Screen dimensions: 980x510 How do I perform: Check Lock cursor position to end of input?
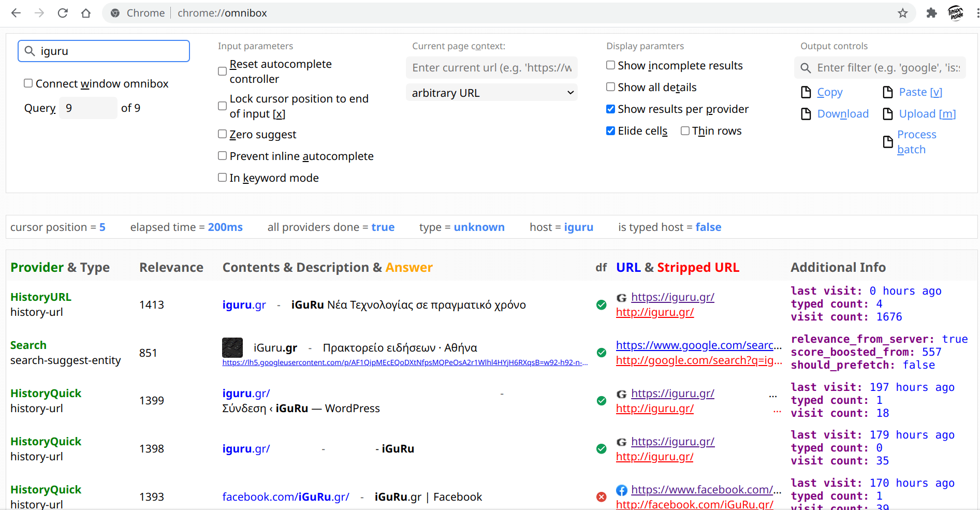223,106
